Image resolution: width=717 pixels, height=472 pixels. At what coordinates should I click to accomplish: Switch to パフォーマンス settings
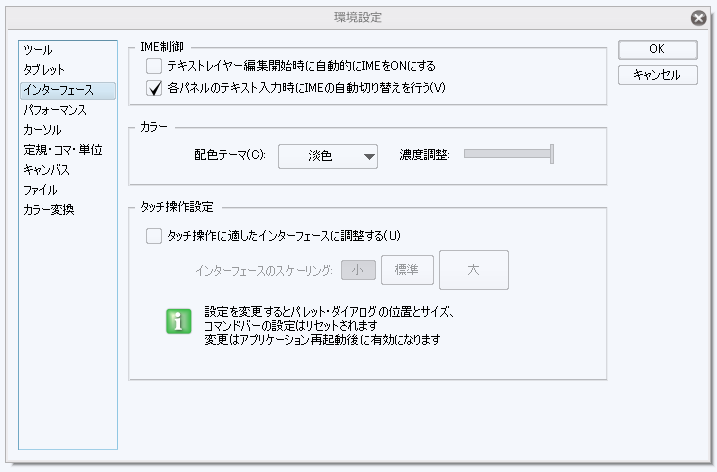(55, 110)
